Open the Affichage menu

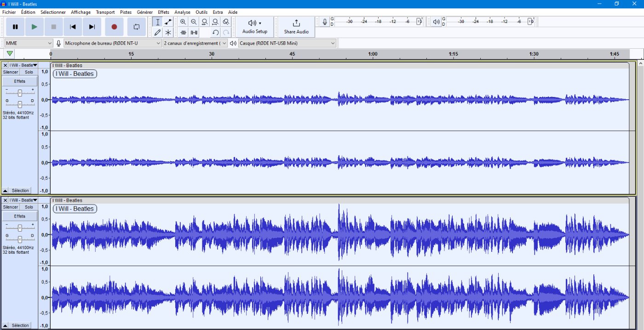tap(80, 12)
